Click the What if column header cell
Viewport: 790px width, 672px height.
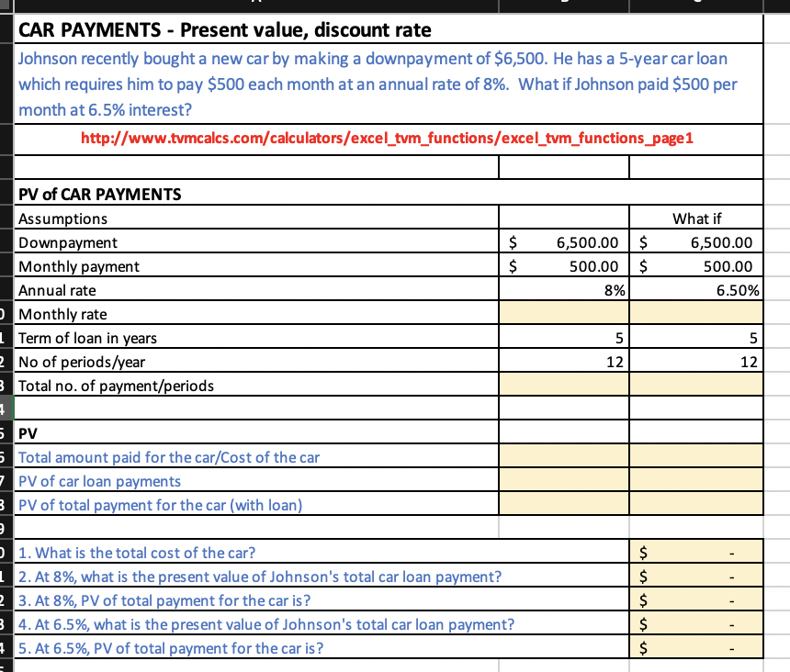[x=695, y=218]
